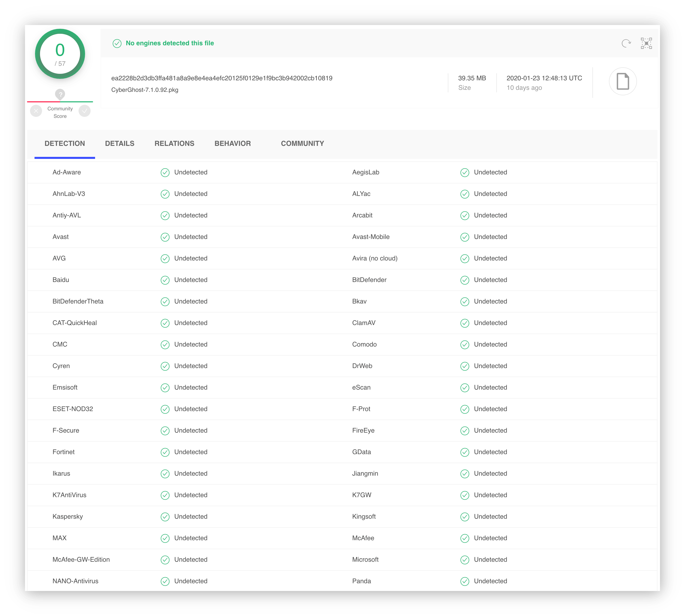Click the K7GW engine name
Screen dimensions: 685x616
point(362,495)
